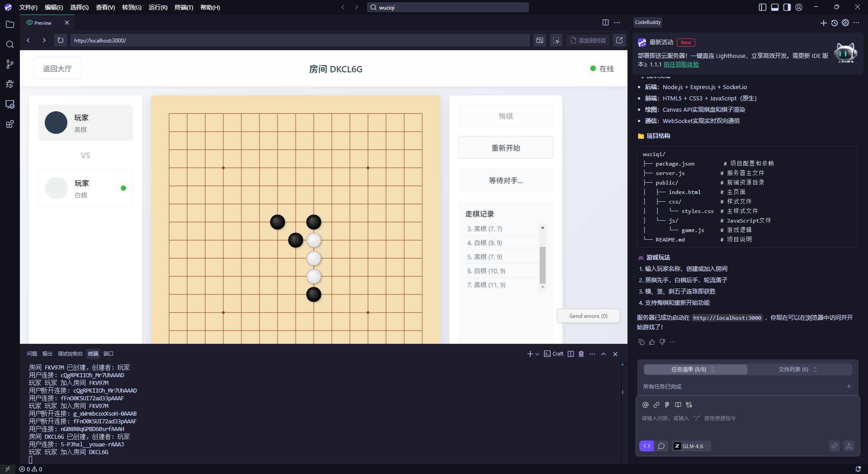Open new terminal launch profile dropdown

tap(537, 354)
